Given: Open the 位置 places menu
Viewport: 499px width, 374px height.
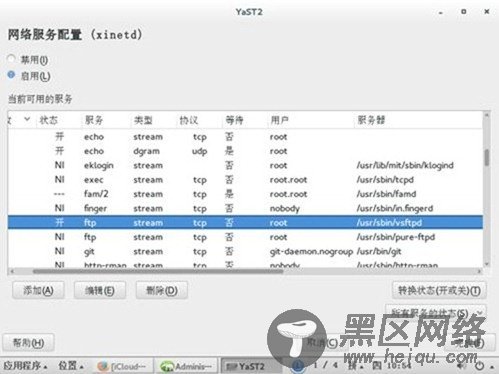Looking at the screenshot, I should 71,366.
